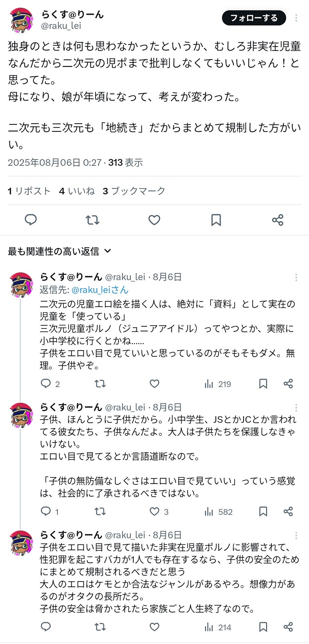This screenshot has width=309, height=644.
Task: Expand 最も関連性の高い返信 sort dropdown
Action: click(60, 251)
